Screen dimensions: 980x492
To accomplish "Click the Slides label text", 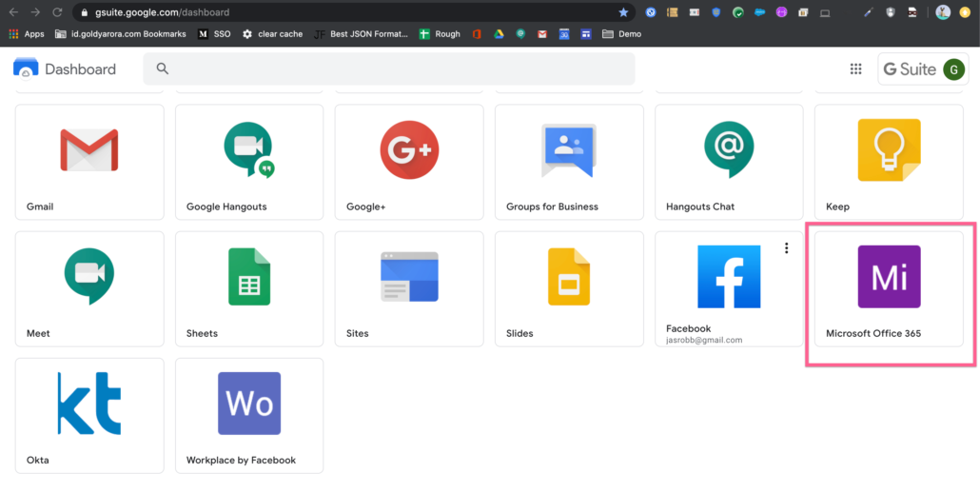I will pos(519,333).
